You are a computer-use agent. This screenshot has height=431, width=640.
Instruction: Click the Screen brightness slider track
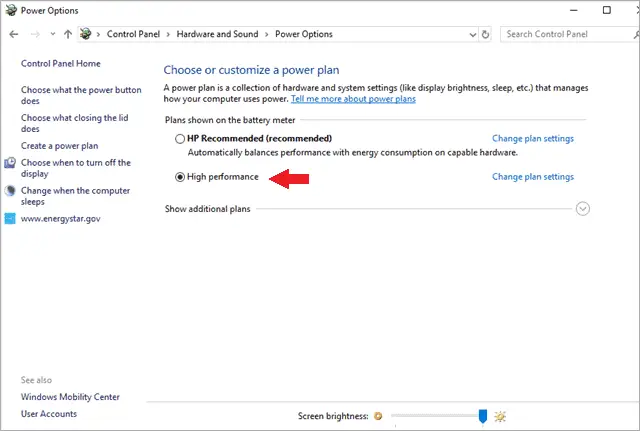point(435,416)
